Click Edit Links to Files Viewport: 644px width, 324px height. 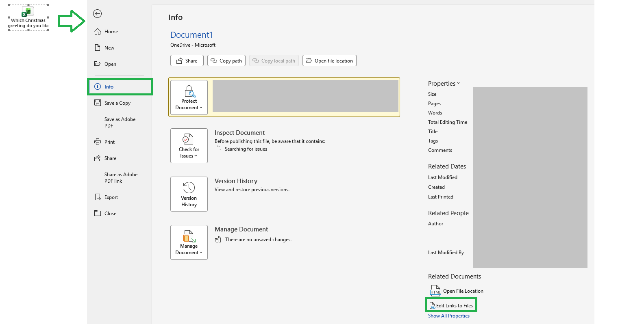(x=451, y=305)
